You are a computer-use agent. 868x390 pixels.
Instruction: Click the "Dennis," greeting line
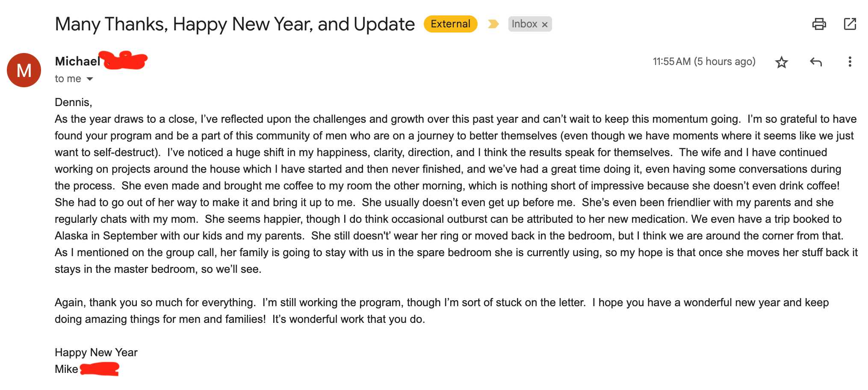74,102
